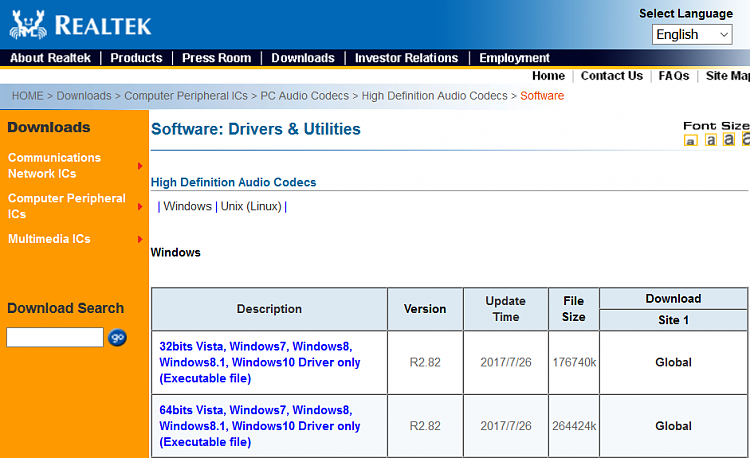
Task: Open Multimedia ICs sidebar item
Action: (x=49, y=239)
